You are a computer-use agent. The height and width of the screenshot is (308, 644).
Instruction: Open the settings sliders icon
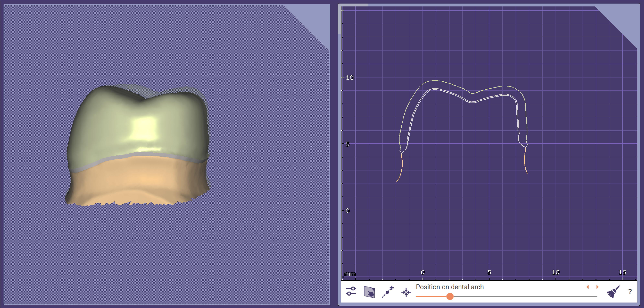[351, 291]
